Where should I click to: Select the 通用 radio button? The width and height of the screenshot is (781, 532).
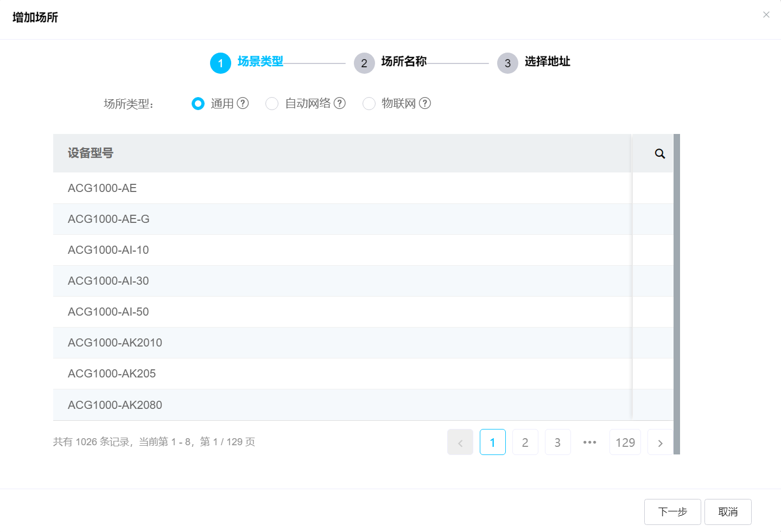[x=198, y=104]
